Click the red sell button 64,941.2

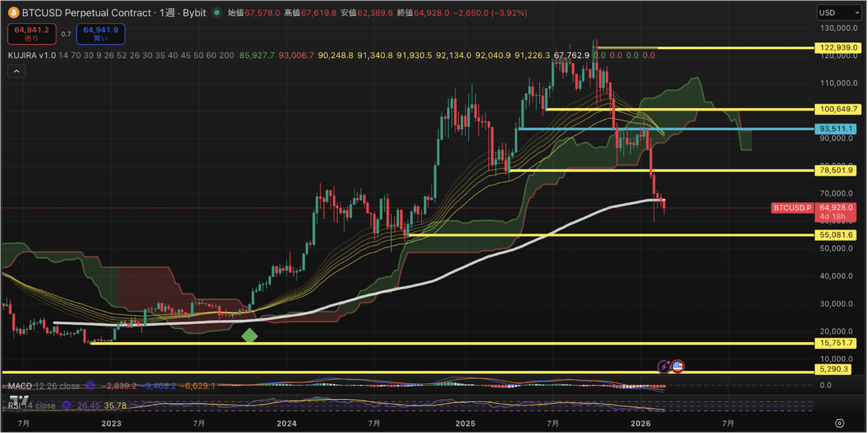(x=32, y=34)
